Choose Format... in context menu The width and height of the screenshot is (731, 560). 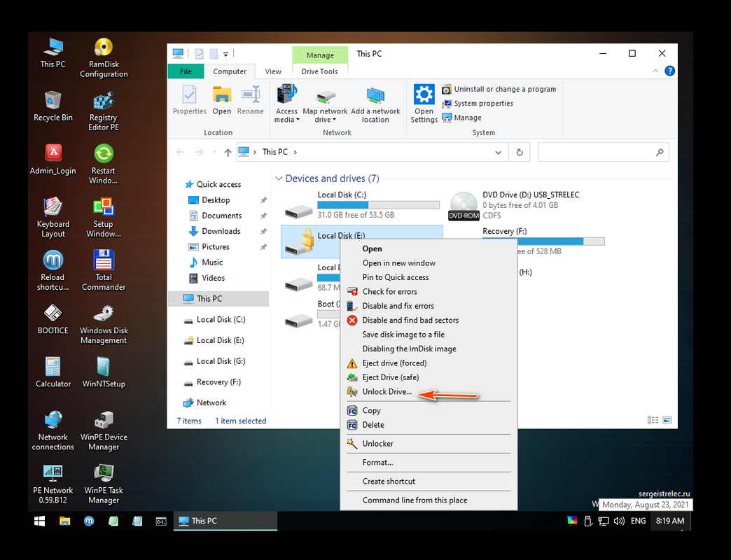[x=429, y=463]
